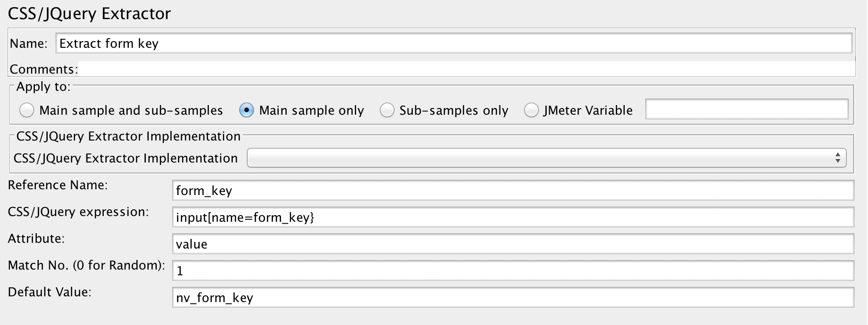Click the "Match No. (0 for Random):" label

coord(86,265)
